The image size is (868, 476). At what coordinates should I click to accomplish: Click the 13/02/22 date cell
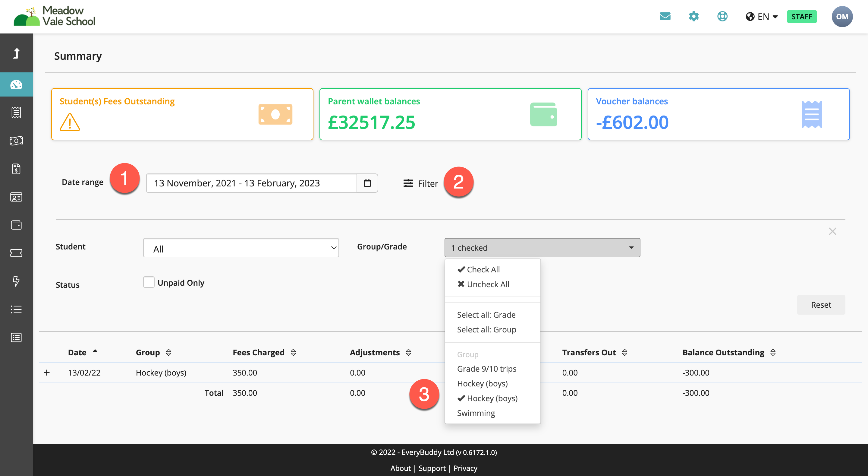[x=84, y=373]
